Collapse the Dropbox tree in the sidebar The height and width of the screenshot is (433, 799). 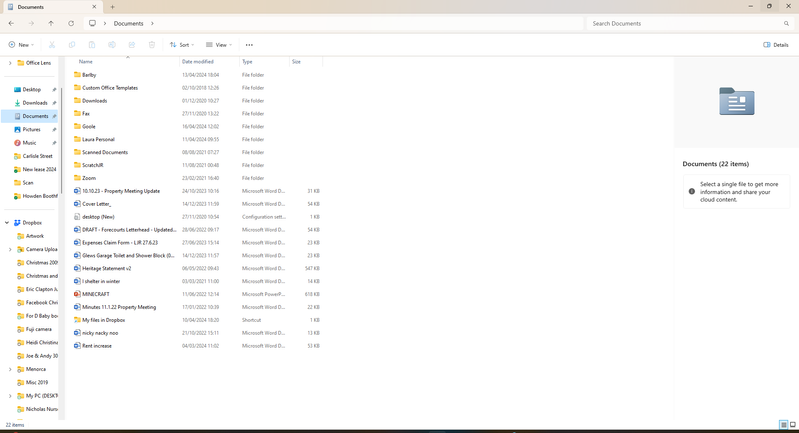tap(7, 223)
